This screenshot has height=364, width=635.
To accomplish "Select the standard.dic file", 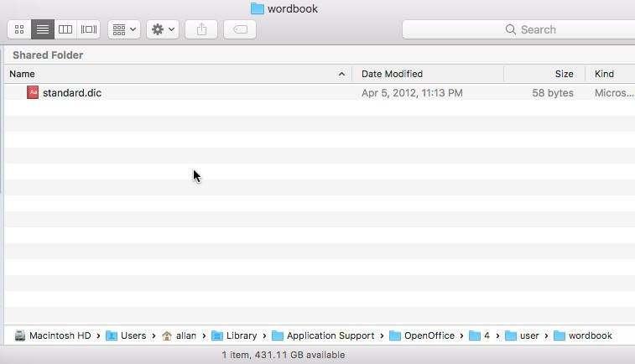I will click(72, 93).
